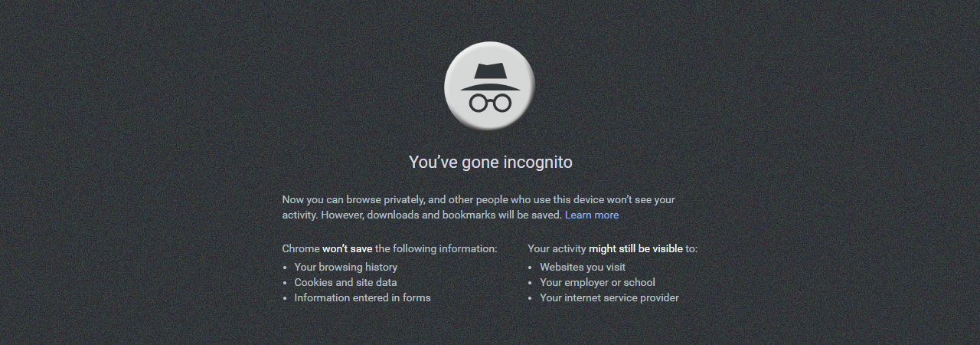Click the following information: text
The width and height of the screenshot is (980, 345).
pos(436,248)
